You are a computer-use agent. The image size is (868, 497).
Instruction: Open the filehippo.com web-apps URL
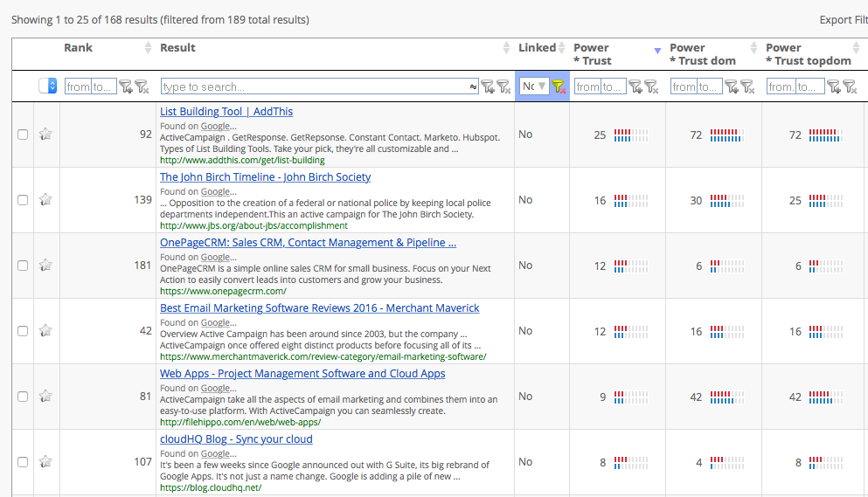(x=240, y=422)
